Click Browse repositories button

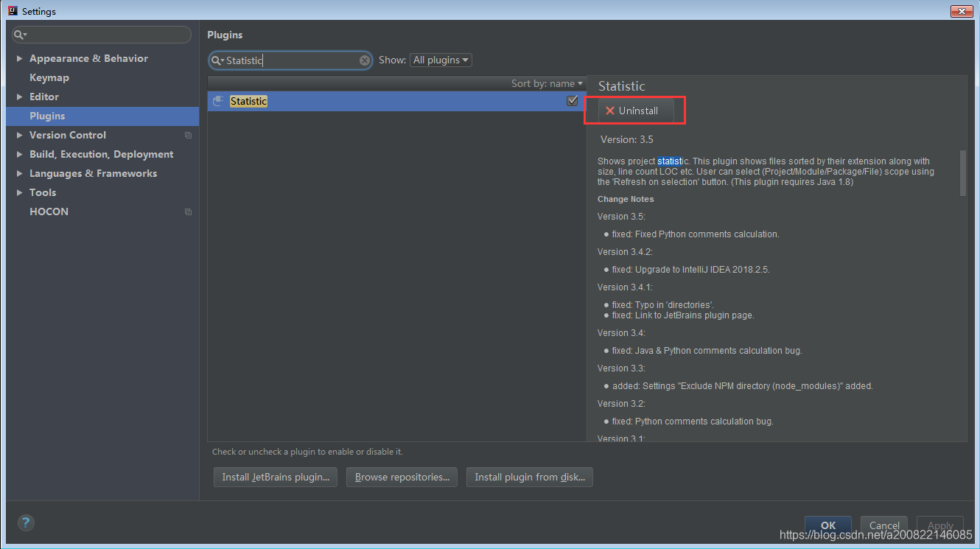[402, 477]
